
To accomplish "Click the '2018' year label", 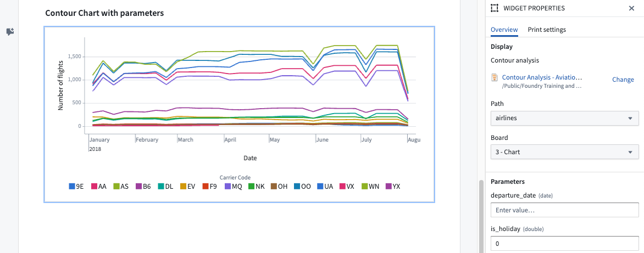I will (95, 149).
